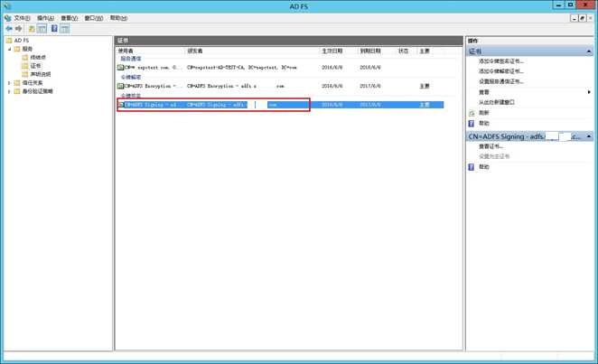
Task: Collapse the CN=ADFS Signing actions section
Action: click(589, 136)
